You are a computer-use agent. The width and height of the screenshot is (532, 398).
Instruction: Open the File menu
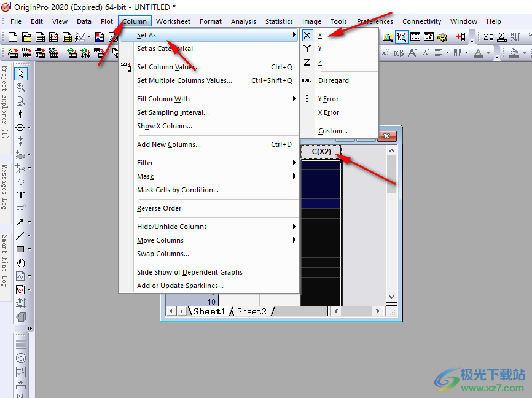coord(15,21)
